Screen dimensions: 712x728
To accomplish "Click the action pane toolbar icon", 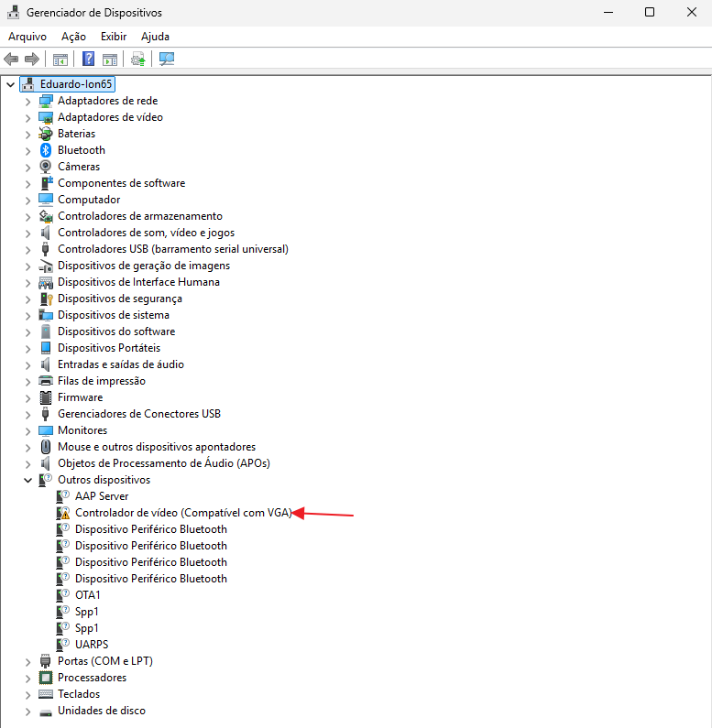I will [x=110, y=60].
